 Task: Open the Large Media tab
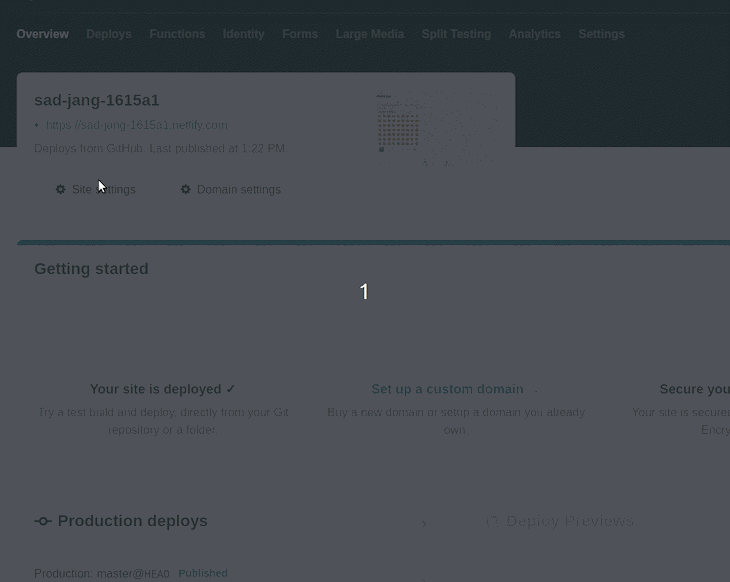pos(370,34)
